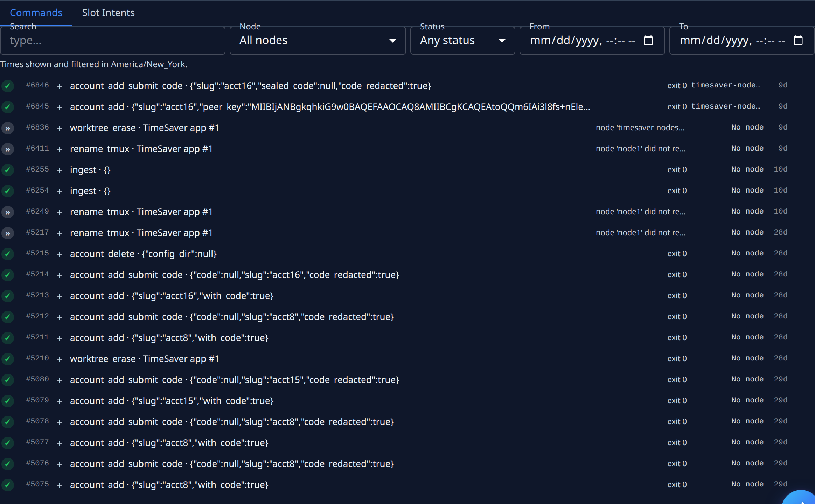Expand the #6255 ingest row

60,170
